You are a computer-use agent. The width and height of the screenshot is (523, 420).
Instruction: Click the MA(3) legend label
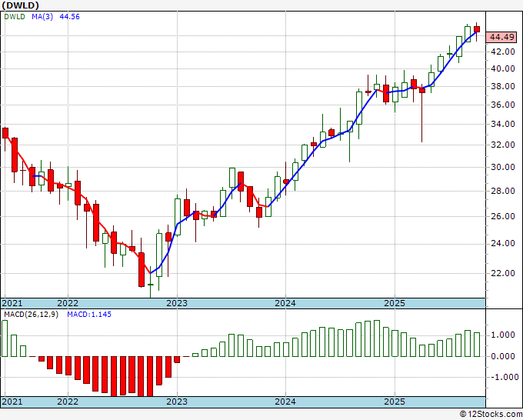(42, 17)
